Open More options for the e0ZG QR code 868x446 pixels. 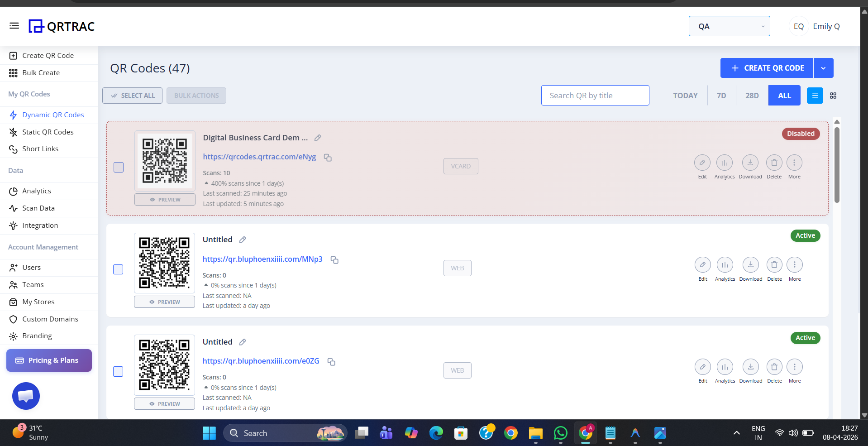[794, 367]
